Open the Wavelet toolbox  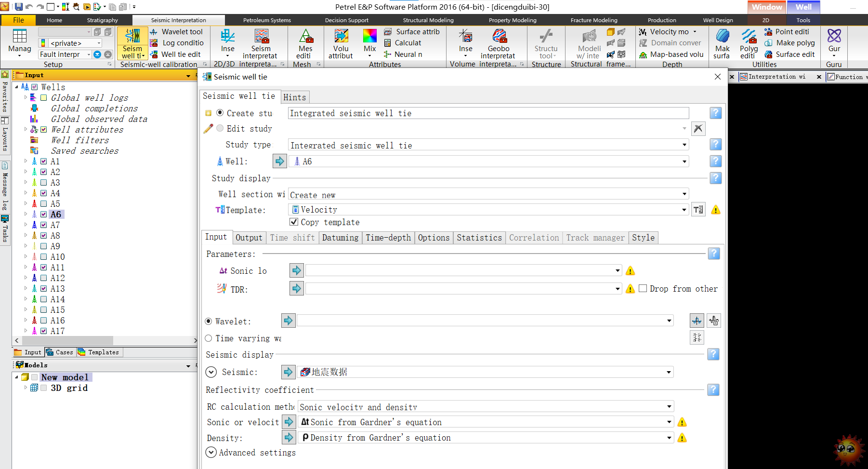[176, 32]
